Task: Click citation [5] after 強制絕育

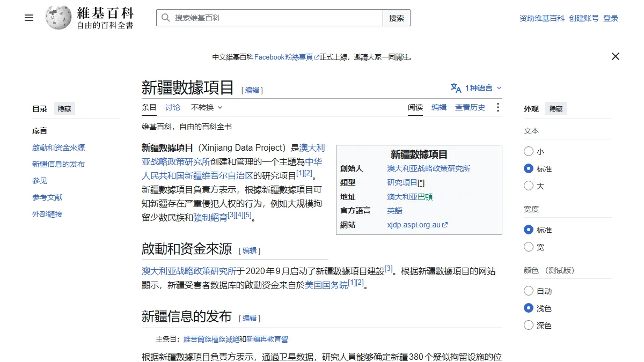Action: [247, 215]
